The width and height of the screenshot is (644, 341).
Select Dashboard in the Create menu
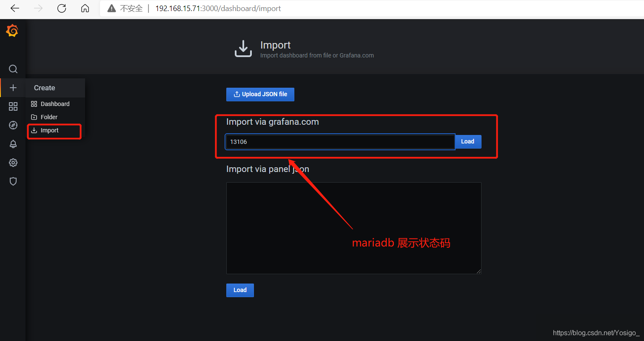click(55, 104)
